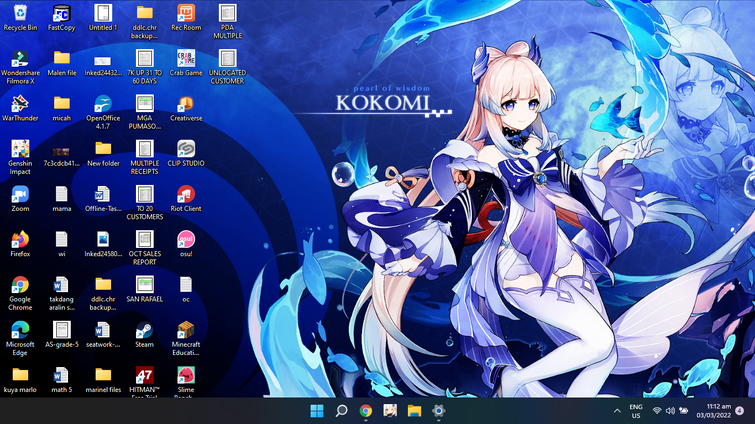Open the volume speaker tray icon
The height and width of the screenshot is (424, 755).
tap(670, 411)
